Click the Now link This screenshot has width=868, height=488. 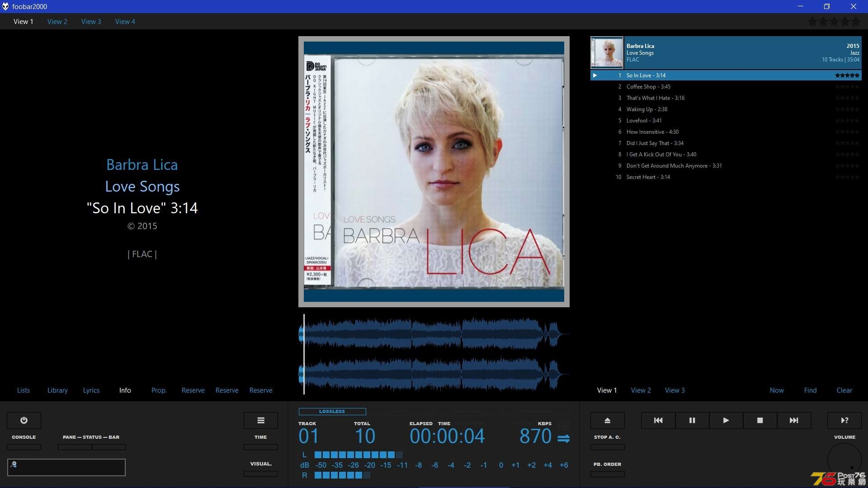coord(777,390)
